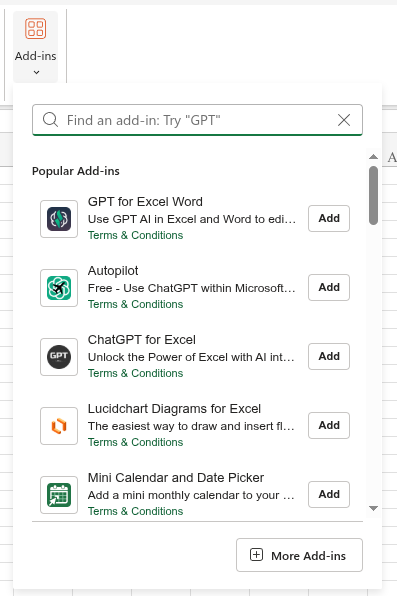Open Terms & Conditions for Lucidchart Diagrams
The width and height of the screenshot is (397, 596).
point(135,442)
